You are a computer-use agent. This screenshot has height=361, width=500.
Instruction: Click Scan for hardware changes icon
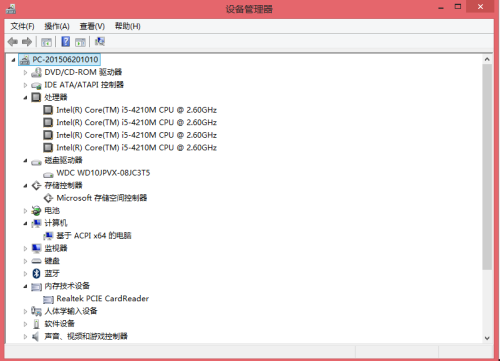(100, 41)
